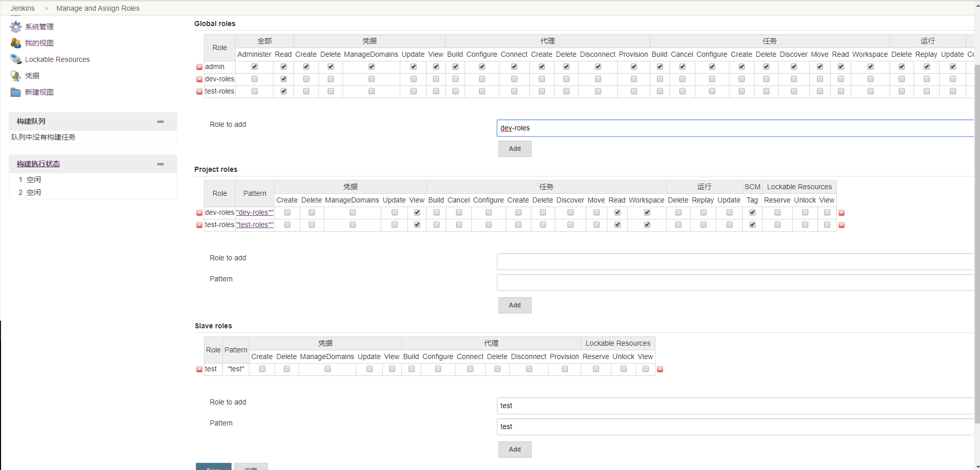
Task: Enable 凭据 Create for test slave role
Action: pos(262,369)
